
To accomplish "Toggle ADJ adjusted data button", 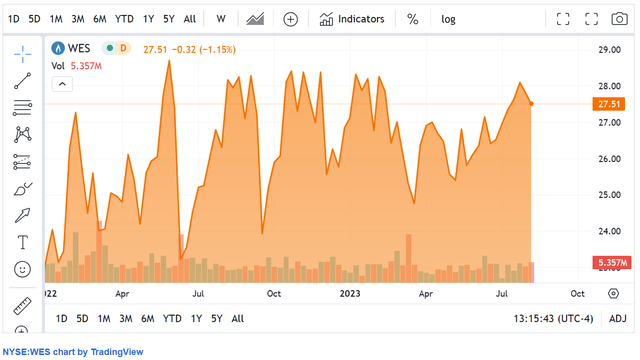I will coord(618,318).
